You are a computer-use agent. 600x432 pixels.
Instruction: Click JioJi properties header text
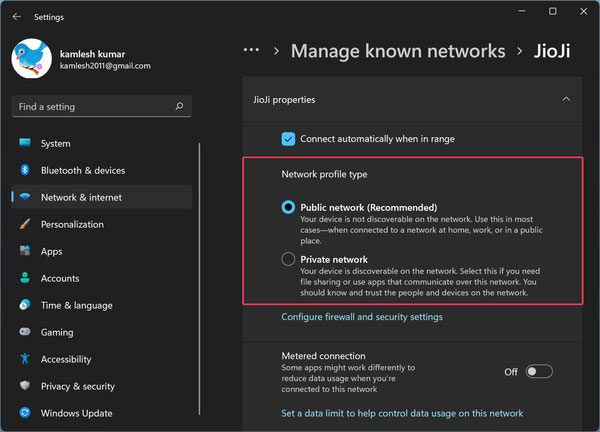[284, 99]
